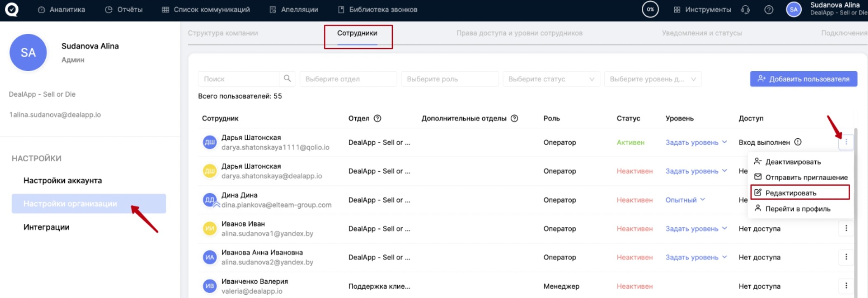This screenshot has height=298, width=868.
Task: Select Редактировать in the context menu
Action: point(791,193)
